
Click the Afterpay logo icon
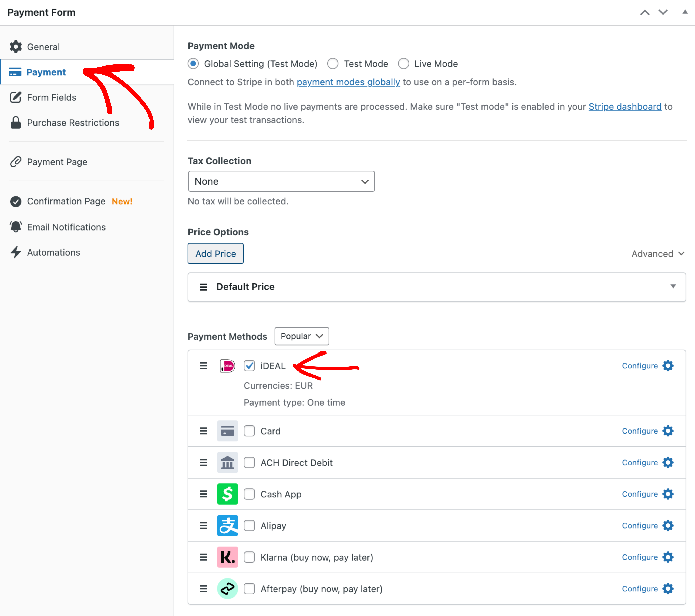pyautogui.click(x=227, y=588)
